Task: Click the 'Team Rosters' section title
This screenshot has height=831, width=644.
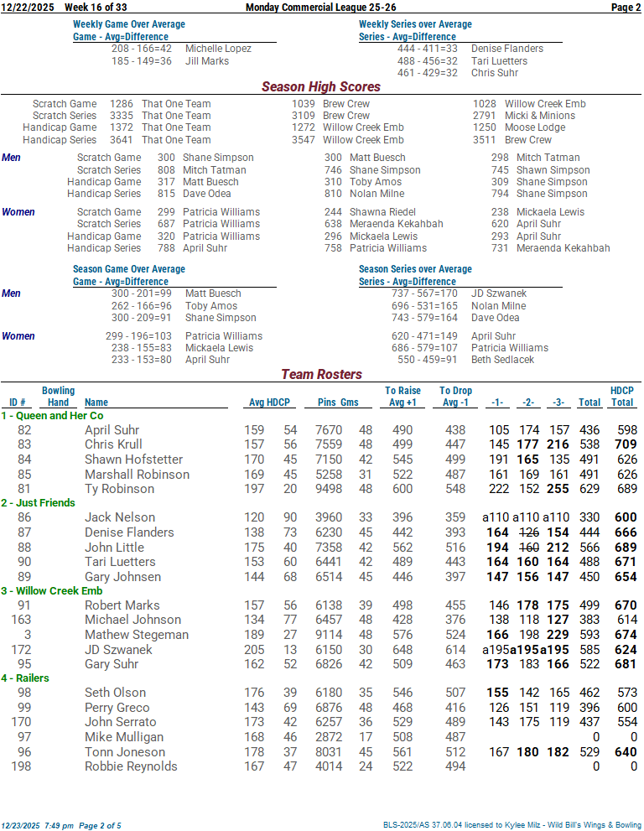Action: click(x=322, y=375)
